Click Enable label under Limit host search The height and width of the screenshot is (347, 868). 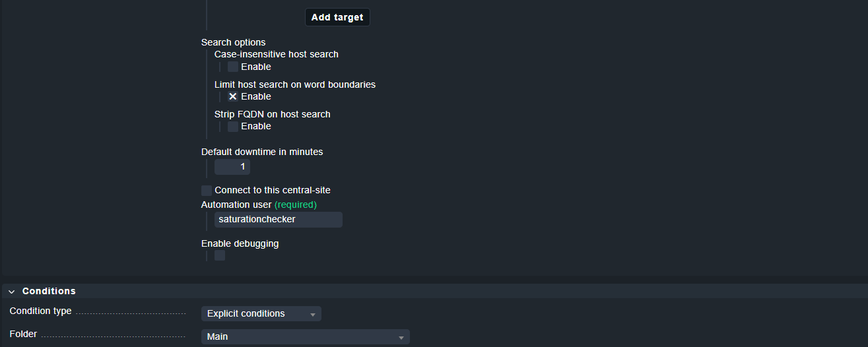pyautogui.click(x=256, y=96)
